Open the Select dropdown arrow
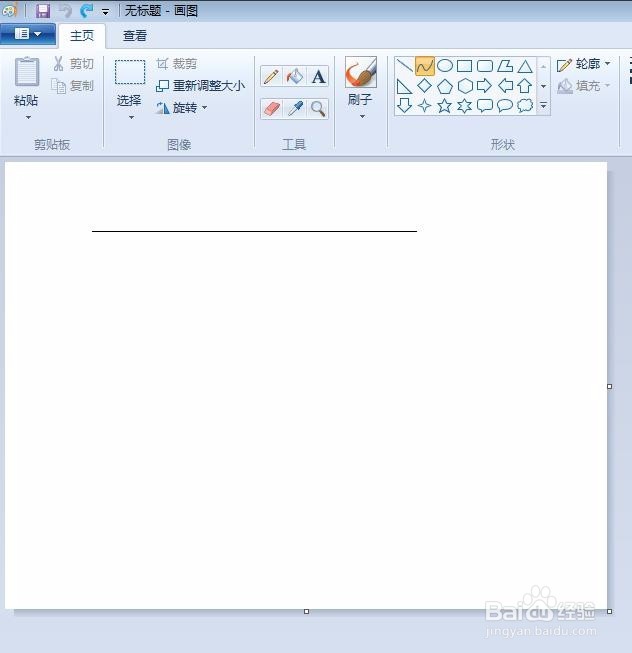 [131, 117]
